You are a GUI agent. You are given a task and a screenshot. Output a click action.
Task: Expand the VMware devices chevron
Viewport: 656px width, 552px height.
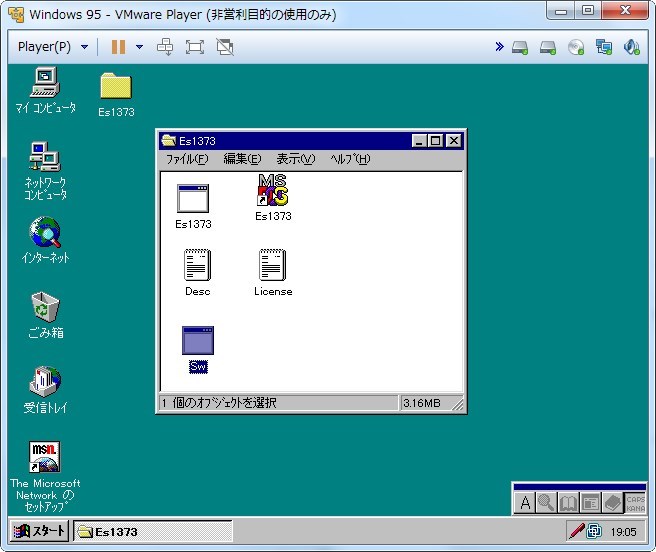coord(499,46)
